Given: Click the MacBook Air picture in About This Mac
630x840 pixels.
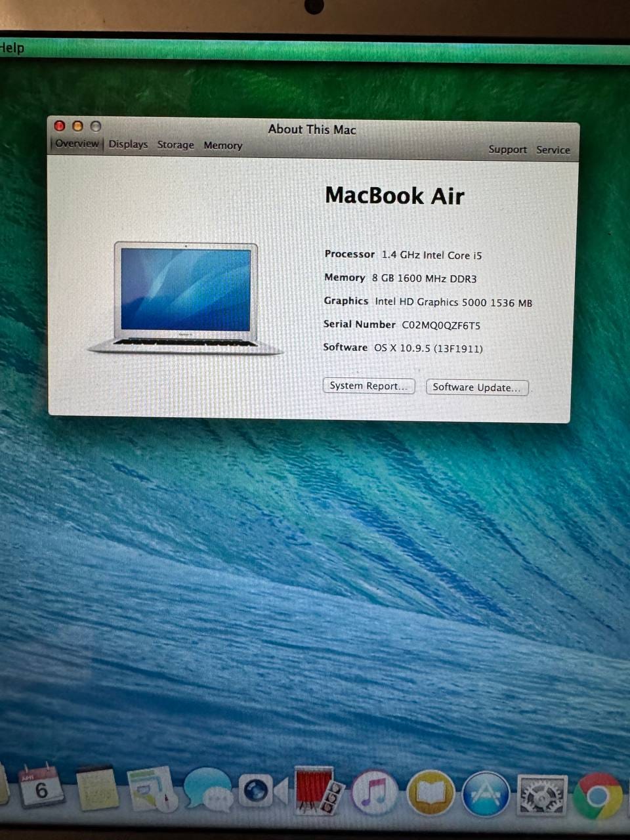Looking at the screenshot, I should tap(185, 299).
